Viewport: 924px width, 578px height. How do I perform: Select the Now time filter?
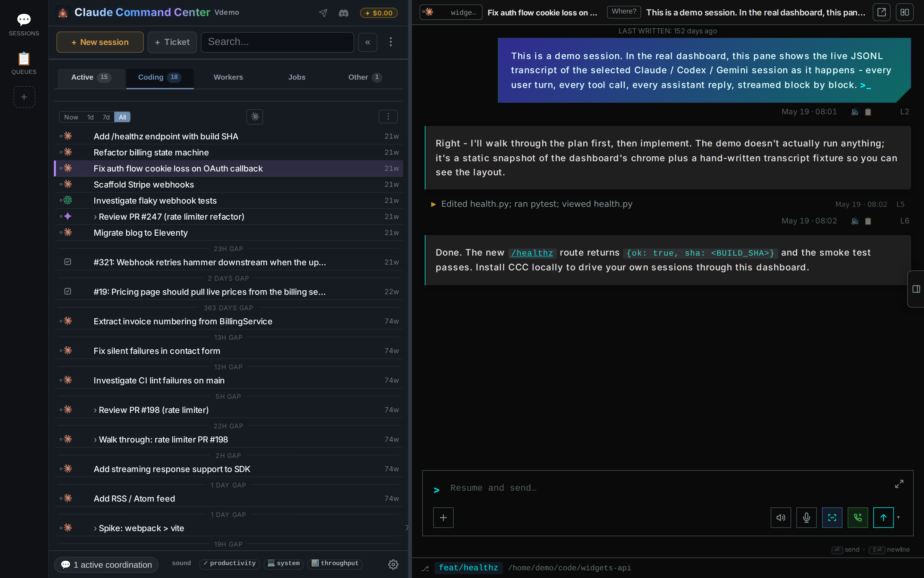coord(71,117)
